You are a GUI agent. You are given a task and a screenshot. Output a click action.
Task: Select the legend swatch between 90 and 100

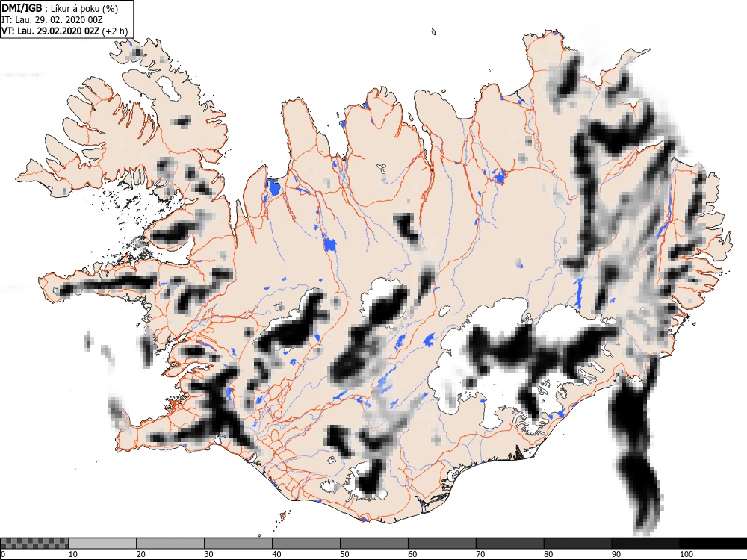[x=645, y=544]
